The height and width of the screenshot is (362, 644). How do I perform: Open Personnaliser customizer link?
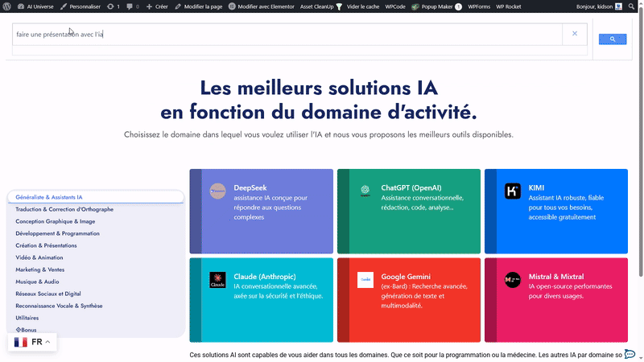point(80,6)
